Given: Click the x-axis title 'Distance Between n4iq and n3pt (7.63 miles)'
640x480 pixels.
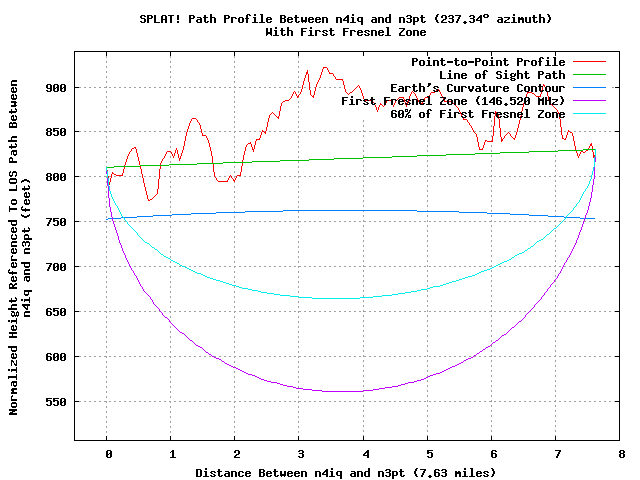Looking at the screenshot, I should 345,473.
